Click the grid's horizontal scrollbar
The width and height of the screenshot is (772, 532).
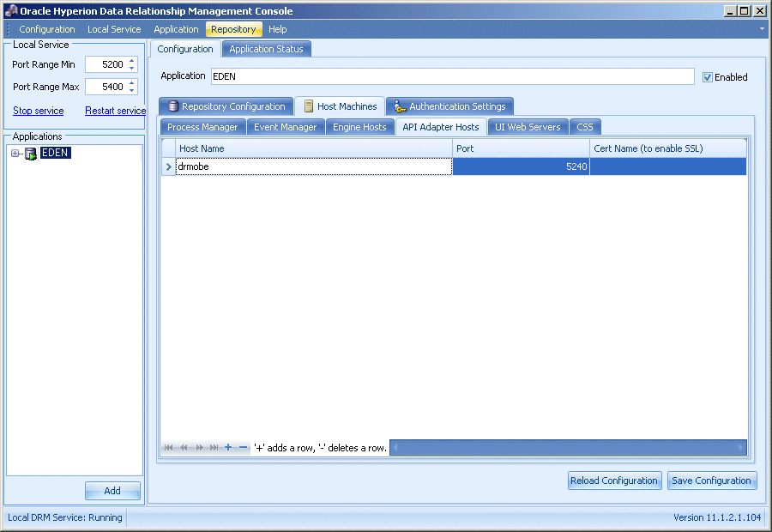tap(568, 447)
